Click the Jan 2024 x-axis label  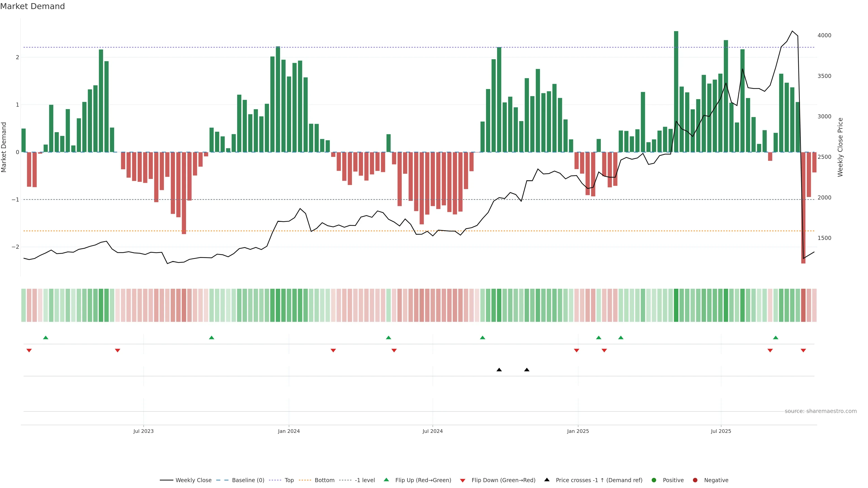[289, 431]
